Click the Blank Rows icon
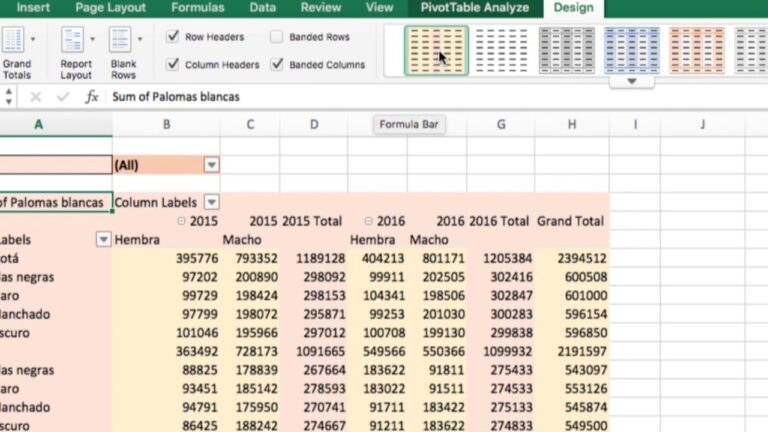The width and height of the screenshot is (768, 432). pos(120,39)
